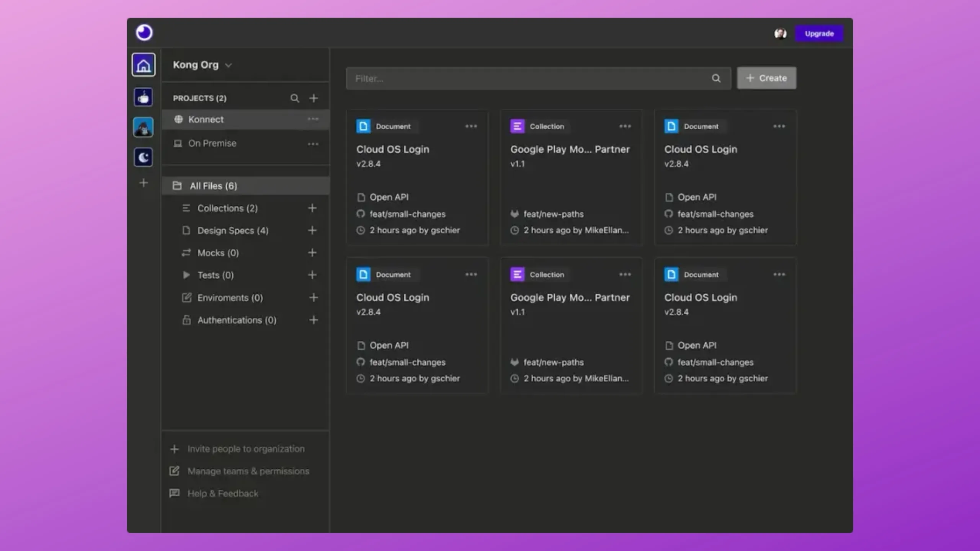Screen dimensions: 980x551
Task: Click '2 hours ago by gschier' on top-right card
Action: [x=723, y=230]
